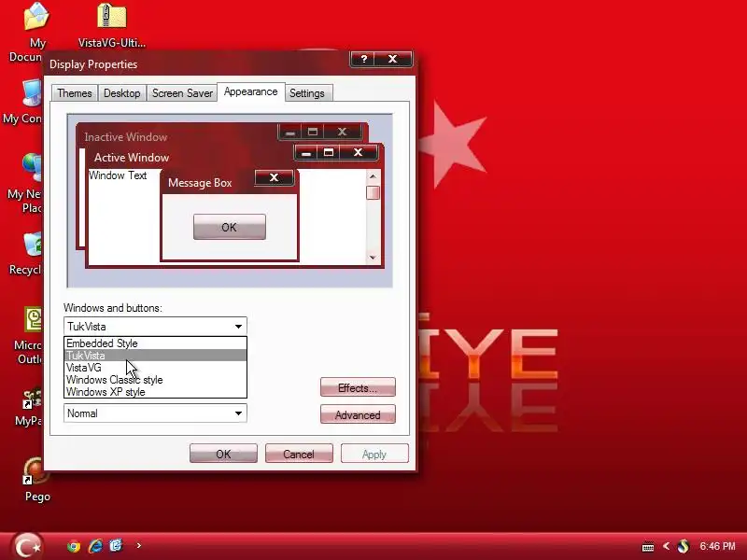
Task: Choose Windows Classic style option
Action: [x=155, y=380]
